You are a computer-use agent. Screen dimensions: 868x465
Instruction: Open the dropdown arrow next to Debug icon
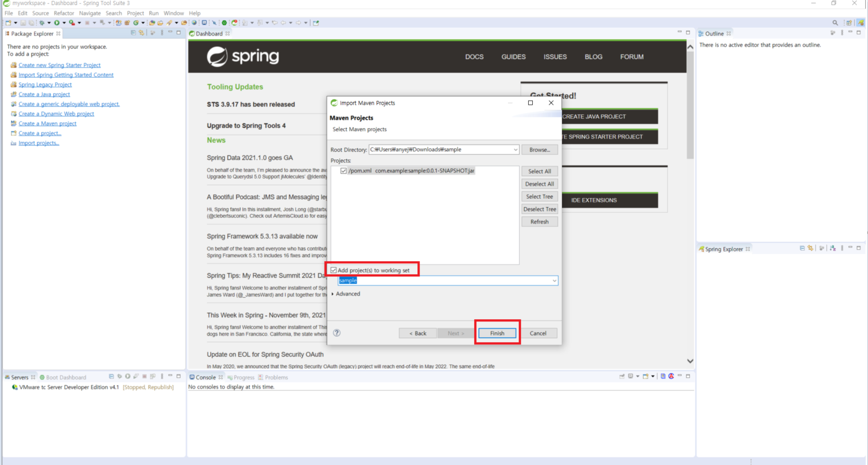[x=49, y=23]
